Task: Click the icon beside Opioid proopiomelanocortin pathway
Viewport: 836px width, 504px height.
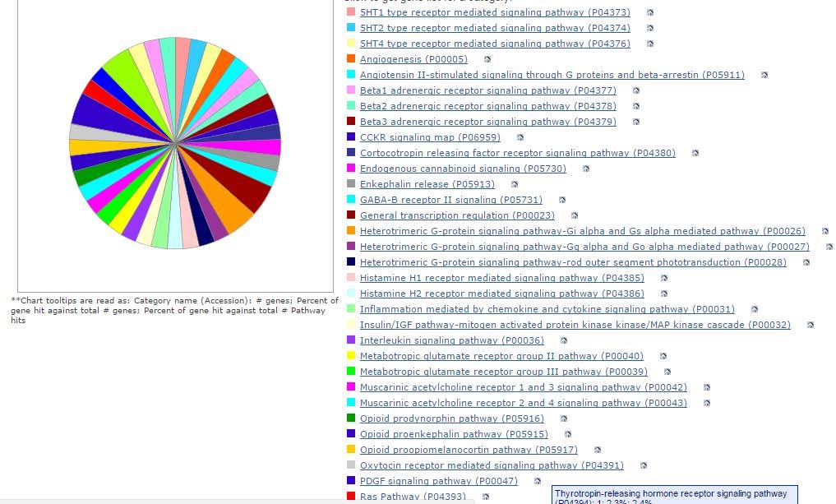Action: (x=598, y=450)
